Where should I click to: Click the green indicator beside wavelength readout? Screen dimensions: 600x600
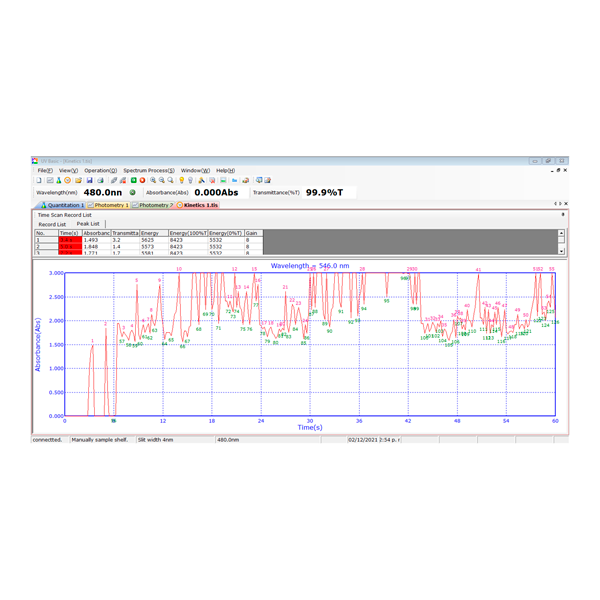pos(133,192)
